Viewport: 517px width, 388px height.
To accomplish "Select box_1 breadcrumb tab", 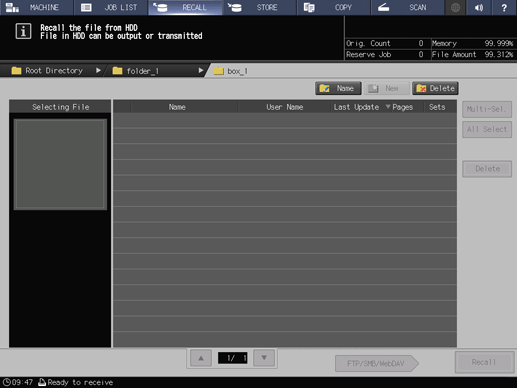I will coord(232,71).
